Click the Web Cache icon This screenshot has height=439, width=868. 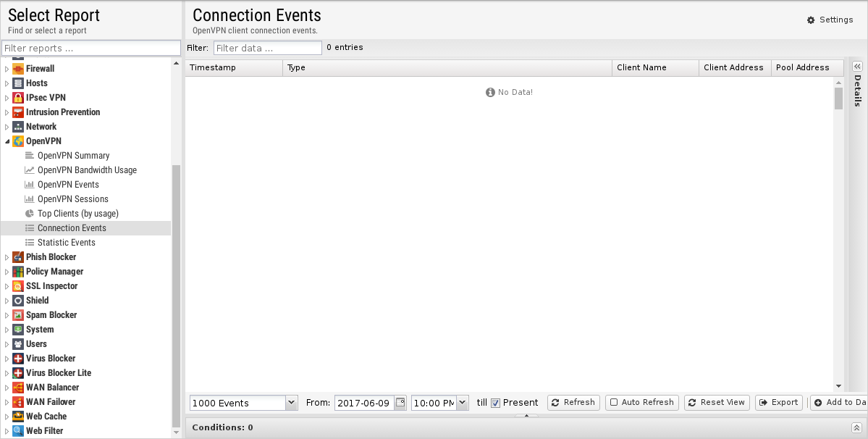click(x=17, y=417)
